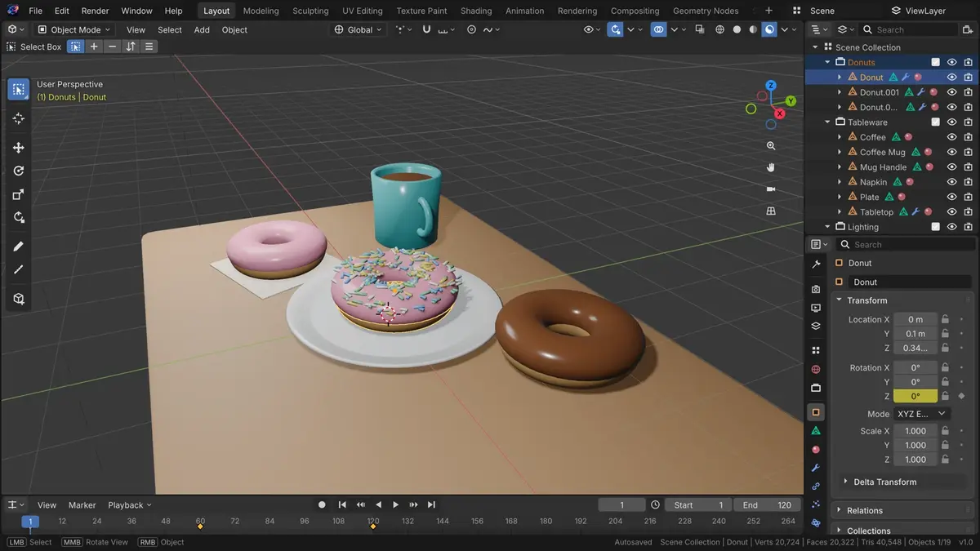Open the Add menu in viewport header
This screenshot has width=980, height=551.
202,29
